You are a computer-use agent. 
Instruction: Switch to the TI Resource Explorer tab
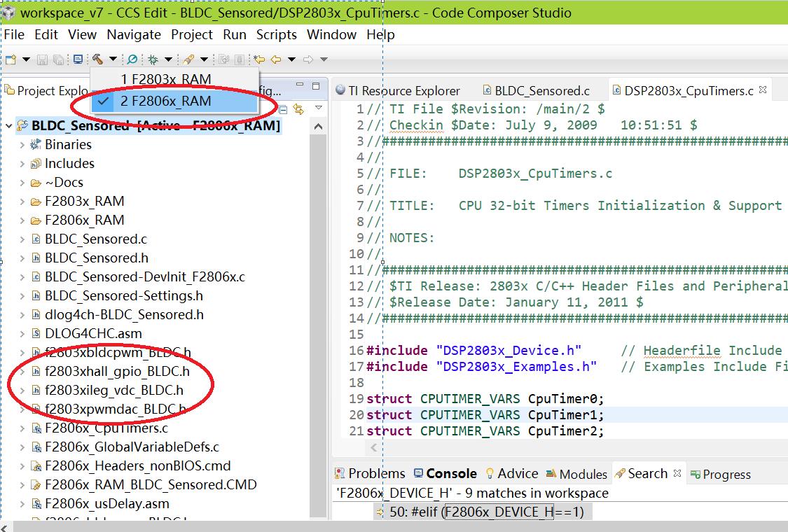(398, 91)
